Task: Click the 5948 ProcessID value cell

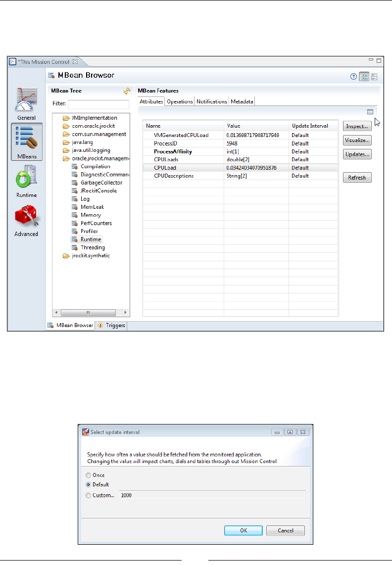Action: pos(256,143)
